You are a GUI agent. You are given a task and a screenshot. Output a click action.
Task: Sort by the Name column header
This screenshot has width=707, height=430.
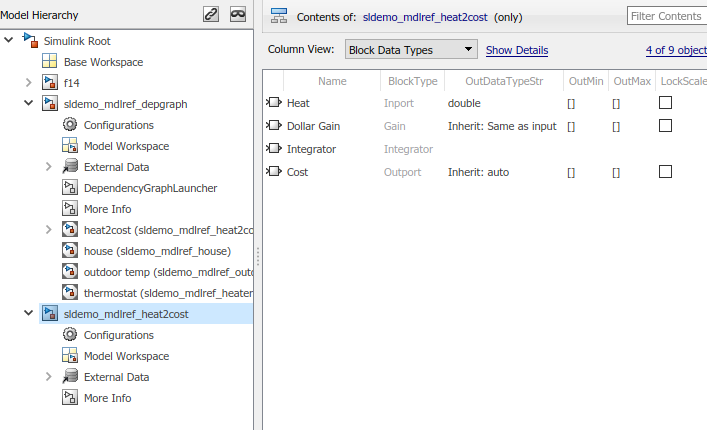332,81
